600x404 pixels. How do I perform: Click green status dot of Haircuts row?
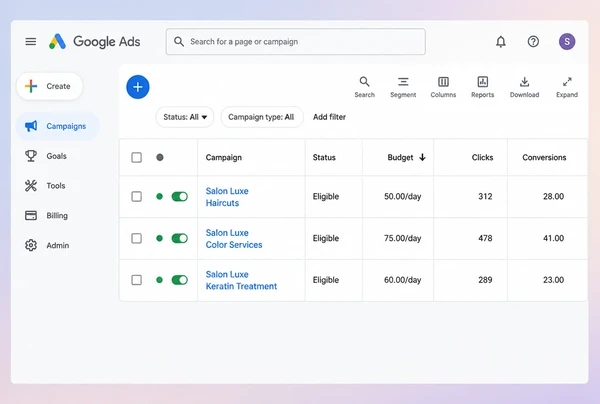point(160,196)
